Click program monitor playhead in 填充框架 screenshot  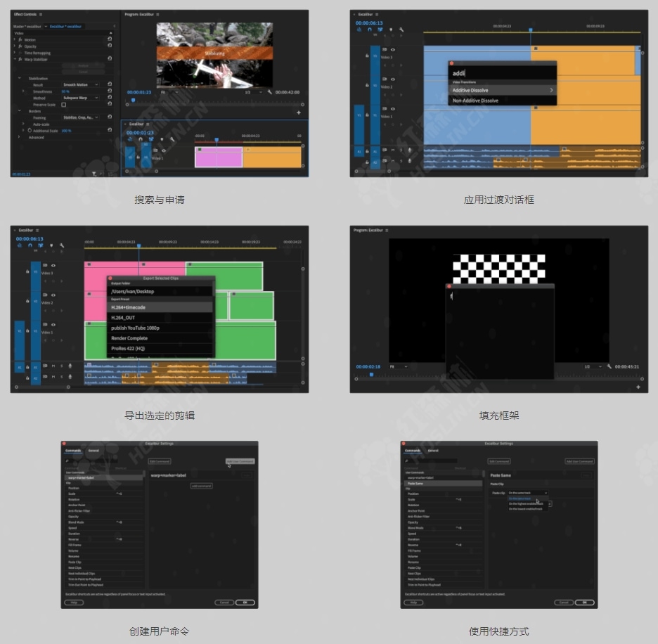[371, 375]
